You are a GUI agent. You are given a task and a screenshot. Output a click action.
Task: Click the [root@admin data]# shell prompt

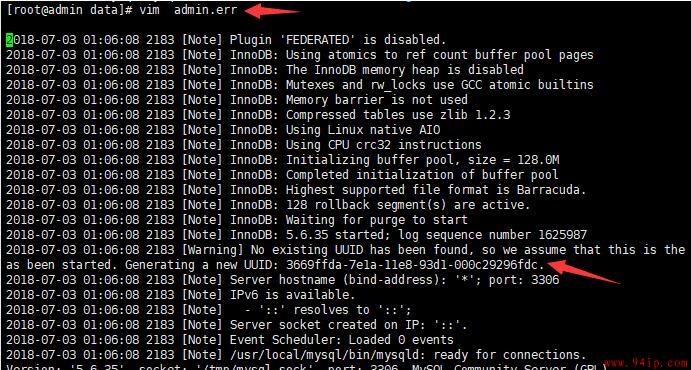[x=69, y=11]
